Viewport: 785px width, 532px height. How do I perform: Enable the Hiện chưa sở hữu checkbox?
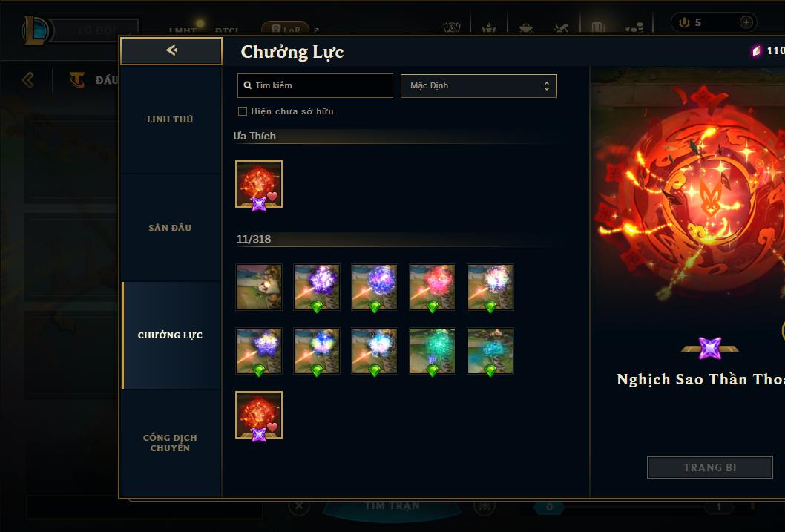[243, 111]
